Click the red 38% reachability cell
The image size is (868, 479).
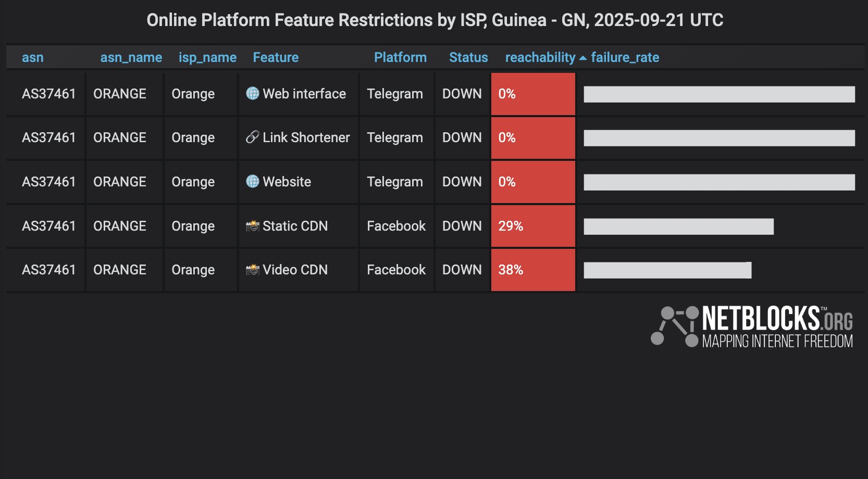tap(532, 270)
